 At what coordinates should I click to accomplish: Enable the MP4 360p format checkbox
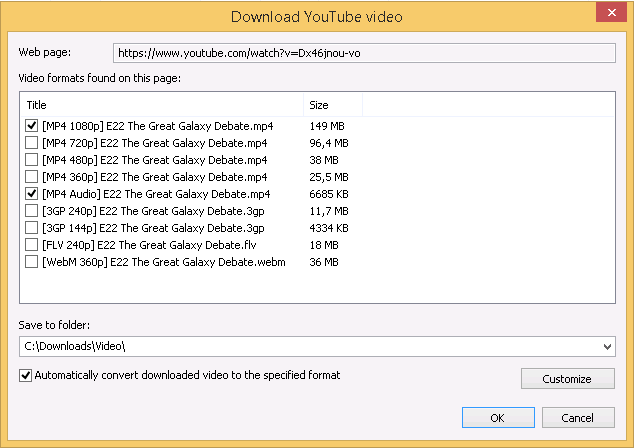coord(32,177)
